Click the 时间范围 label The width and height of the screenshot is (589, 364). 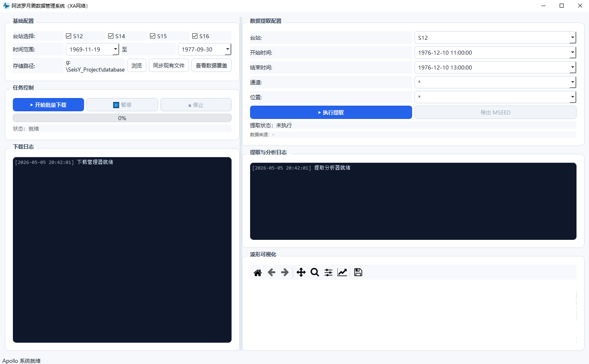[x=24, y=49]
